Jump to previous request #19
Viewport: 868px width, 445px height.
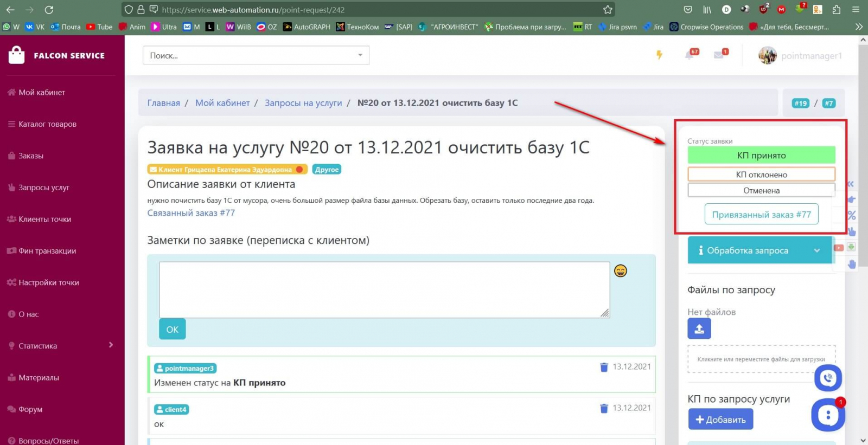[x=801, y=103]
